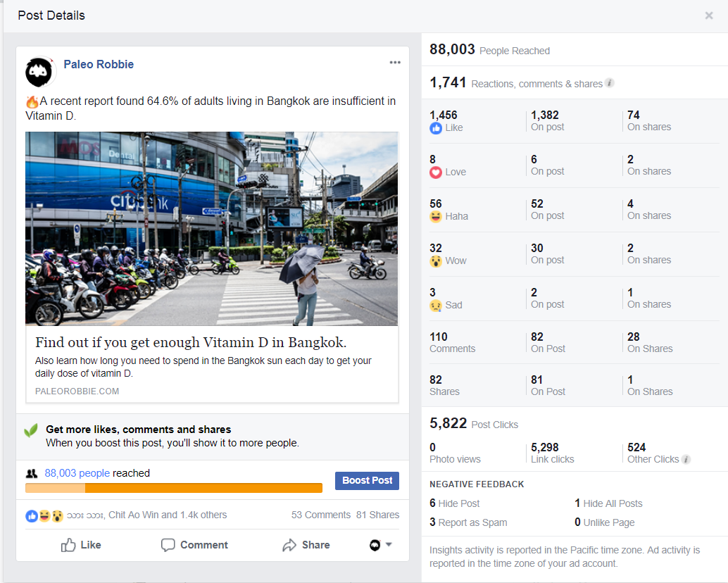Screen dimensions: 728x583
Task: Open the Bangkok street photo thumbnail
Action: coord(211,229)
